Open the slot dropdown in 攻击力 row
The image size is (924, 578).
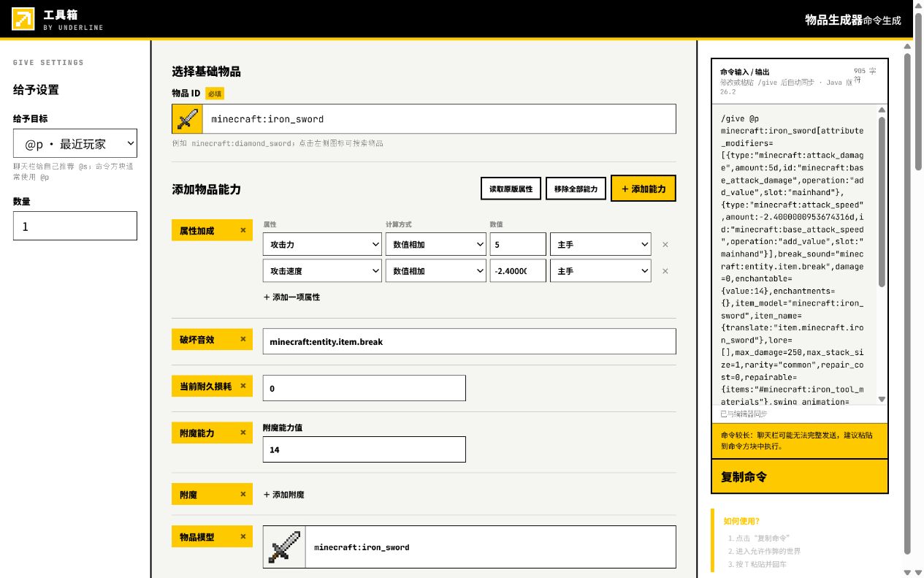point(600,245)
